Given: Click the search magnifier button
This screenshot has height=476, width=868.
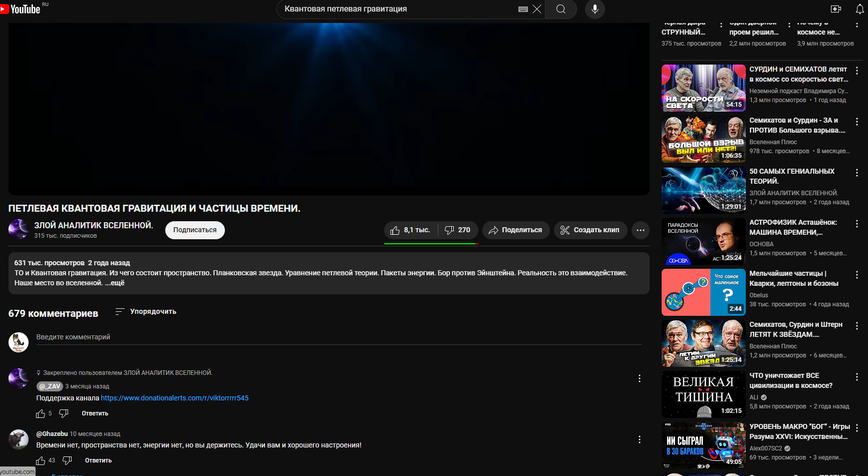Looking at the screenshot, I should coord(560,9).
